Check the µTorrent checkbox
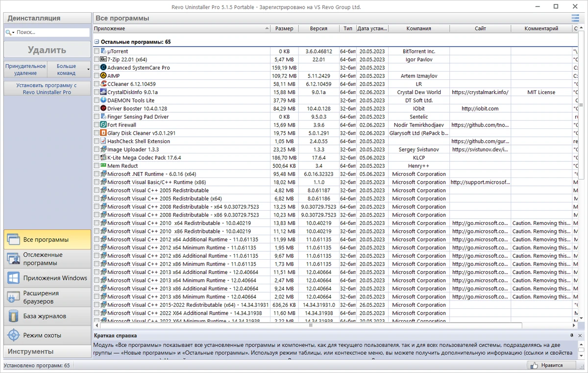This screenshot has height=373, width=588. (x=97, y=51)
